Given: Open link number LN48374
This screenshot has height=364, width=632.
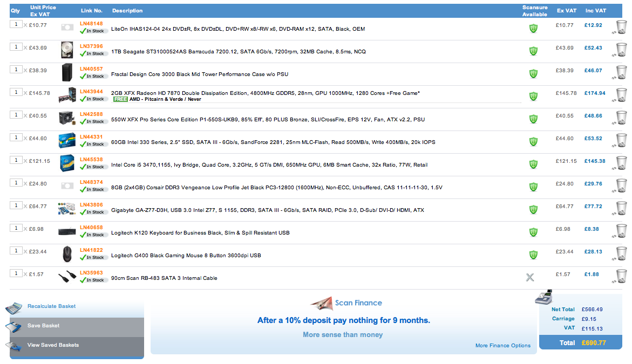Looking at the screenshot, I should pyautogui.click(x=92, y=182).
